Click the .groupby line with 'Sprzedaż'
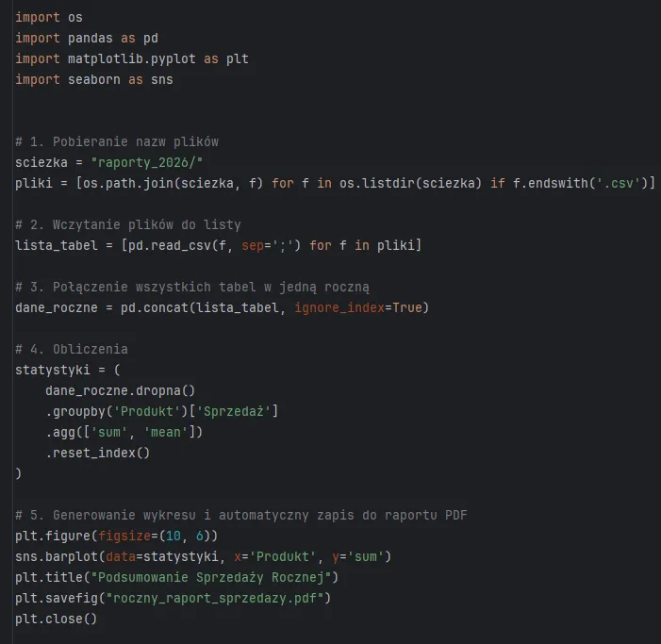This screenshot has width=661, height=644. (162, 411)
